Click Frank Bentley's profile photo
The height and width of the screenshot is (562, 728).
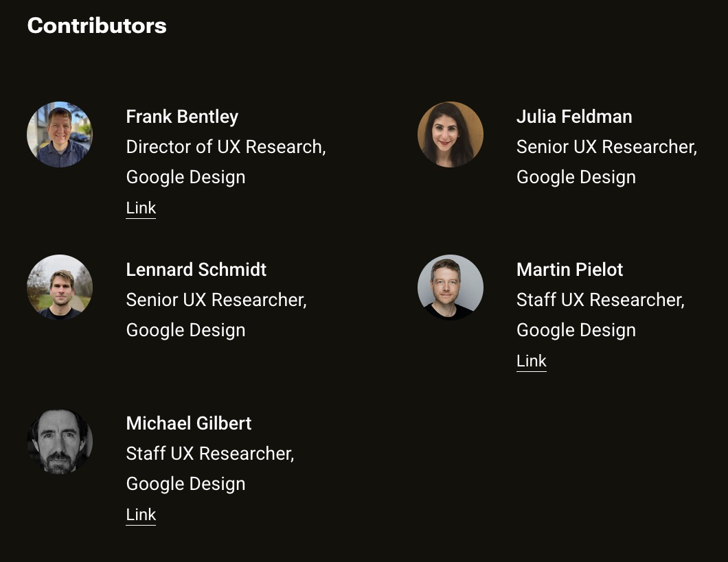(60, 134)
